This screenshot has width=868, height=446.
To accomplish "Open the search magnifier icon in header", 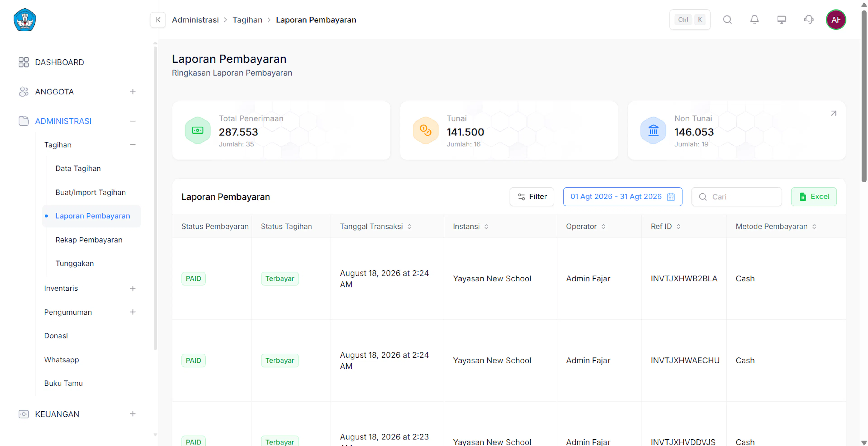I will [727, 20].
